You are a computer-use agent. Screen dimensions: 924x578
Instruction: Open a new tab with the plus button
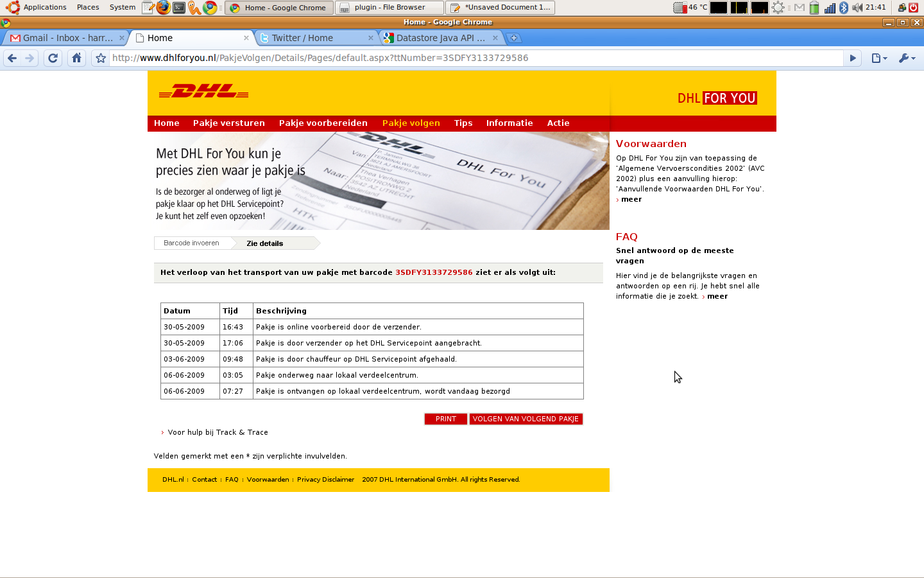(x=514, y=38)
